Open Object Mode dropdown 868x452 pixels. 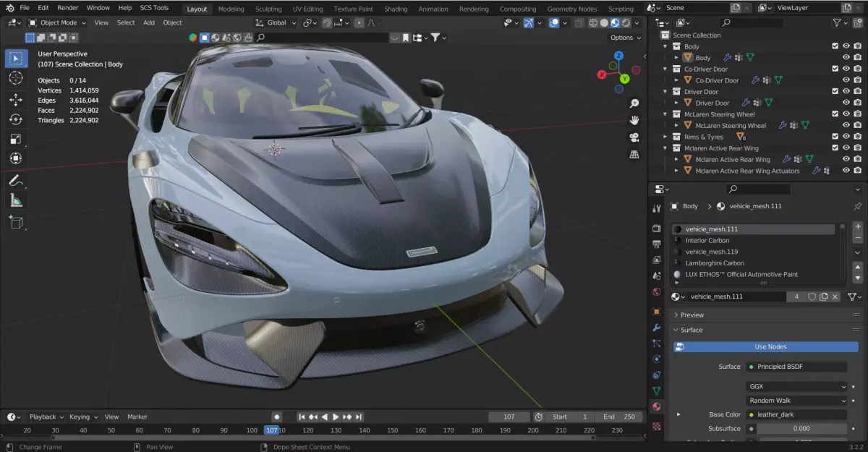56,22
